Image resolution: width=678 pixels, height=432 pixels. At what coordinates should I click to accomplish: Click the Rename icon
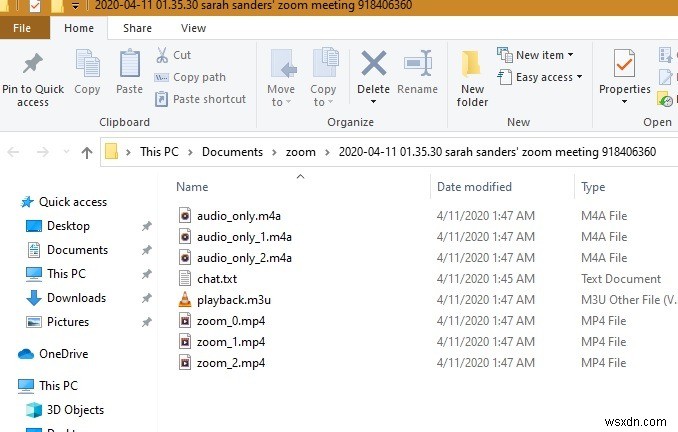[x=418, y=64]
